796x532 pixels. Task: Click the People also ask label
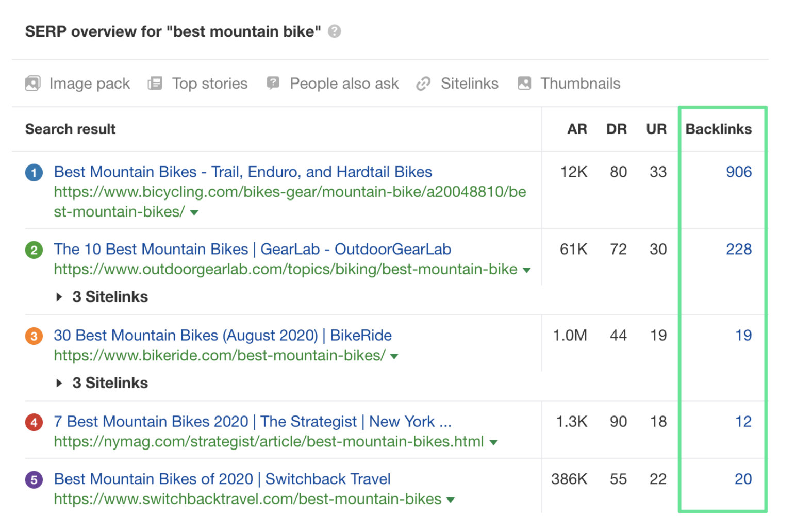344,83
